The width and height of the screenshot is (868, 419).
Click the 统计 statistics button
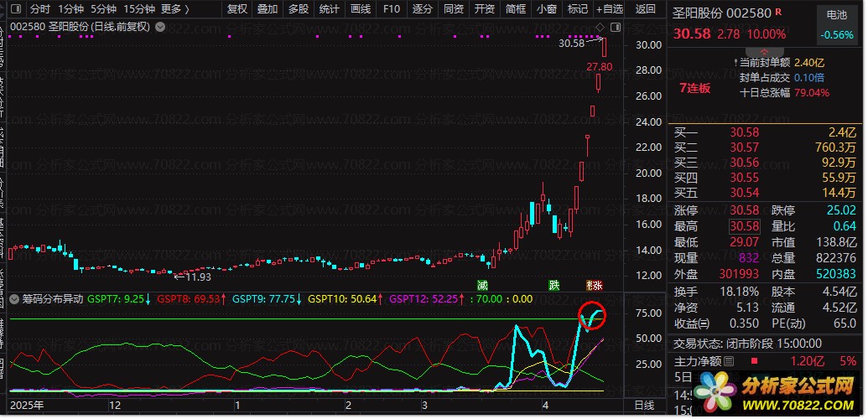tap(330, 9)
